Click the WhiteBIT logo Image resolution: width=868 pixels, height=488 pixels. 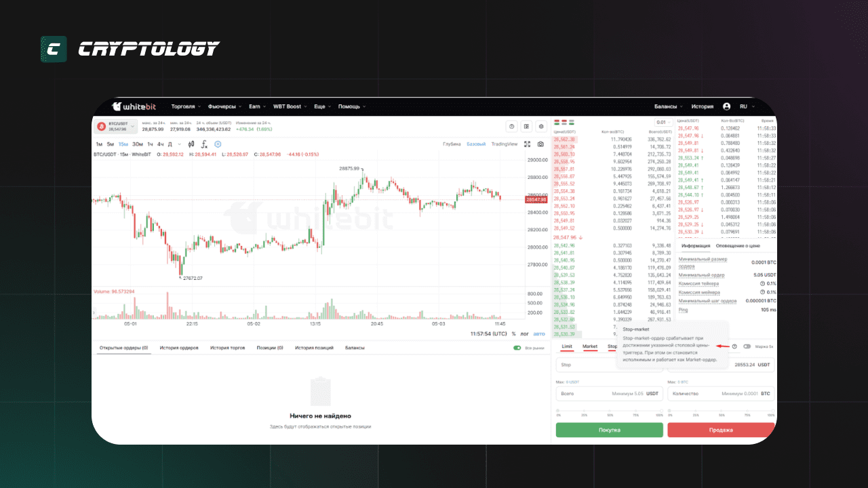point(135,106)
